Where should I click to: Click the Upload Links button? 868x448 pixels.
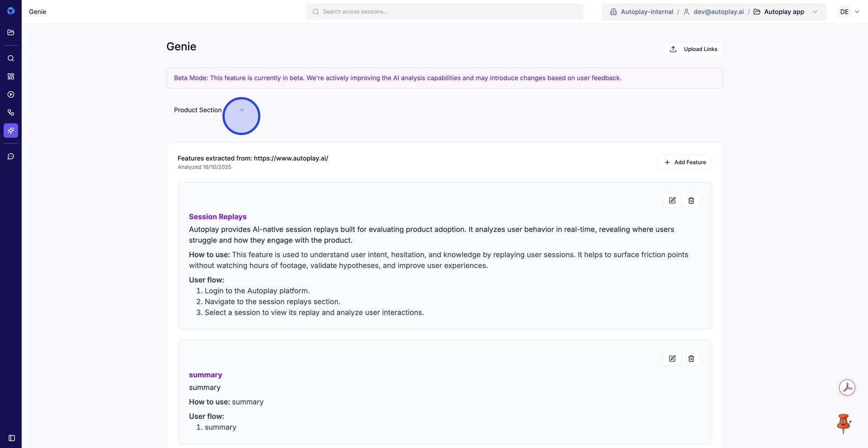tap(693, 49)
